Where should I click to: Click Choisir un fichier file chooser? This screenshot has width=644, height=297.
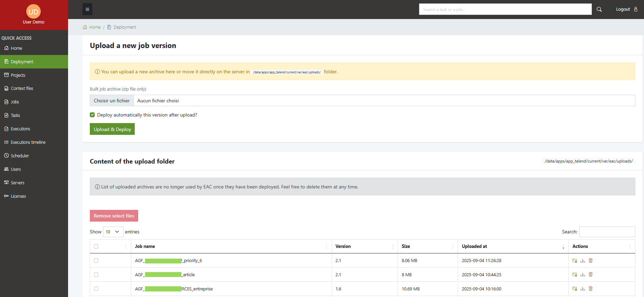click(x=112, y=101)
